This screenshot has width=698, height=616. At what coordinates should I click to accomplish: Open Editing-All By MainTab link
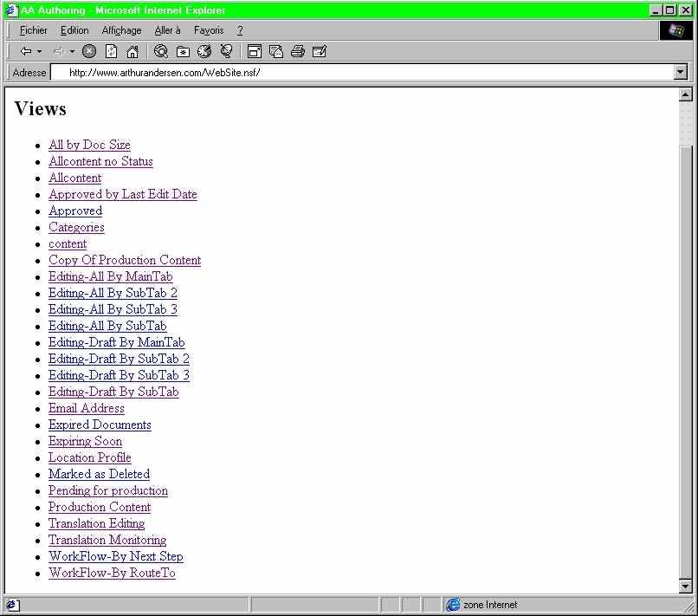pyautogui.click(x=110, y=276)
